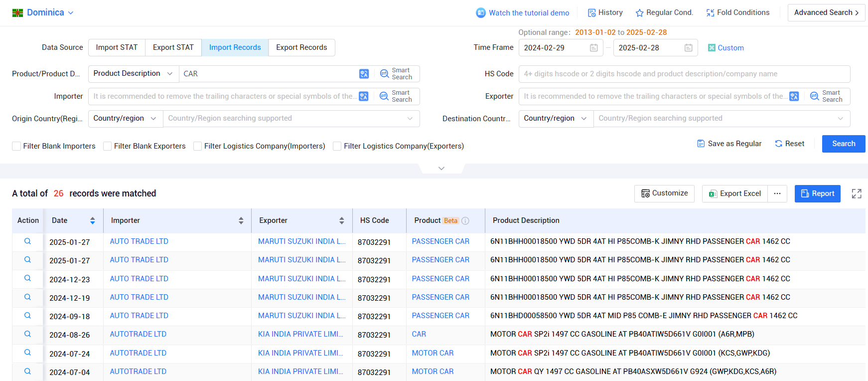Click the Dominica flag icon
Image resolution: width=868 pixels, height=381 pixels.
click(x=18, y=13)
